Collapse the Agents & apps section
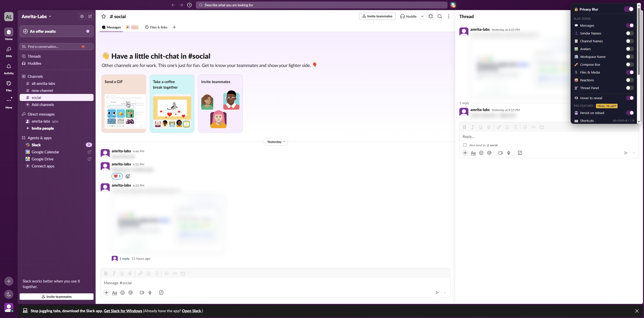The image size is (644, 318). click(37, 138)
